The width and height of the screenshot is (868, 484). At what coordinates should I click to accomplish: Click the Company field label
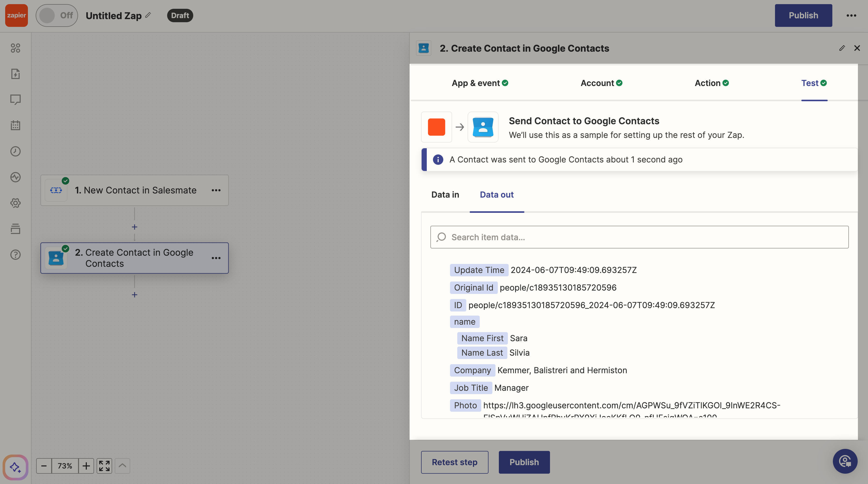(x=472, y=370)
